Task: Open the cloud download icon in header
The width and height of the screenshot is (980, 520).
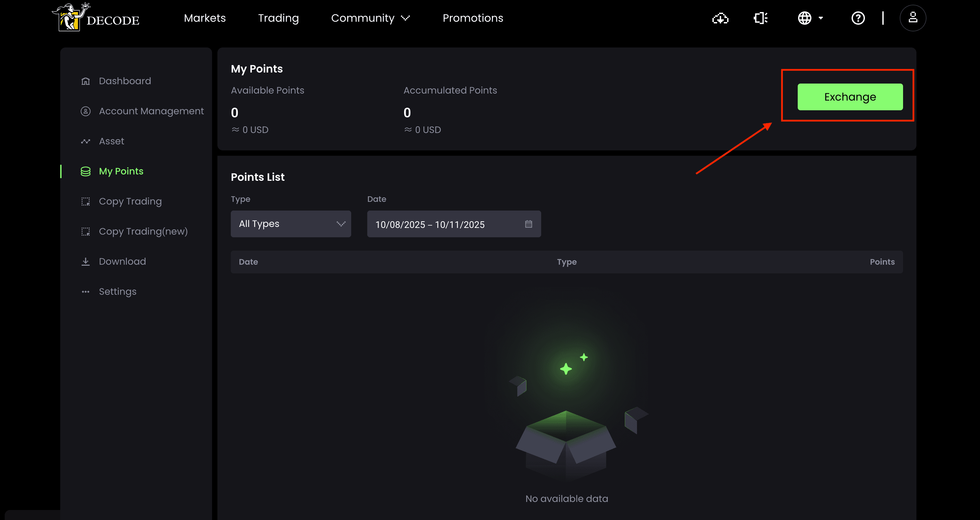Action: pyautogui.click(x=720, y=18)
